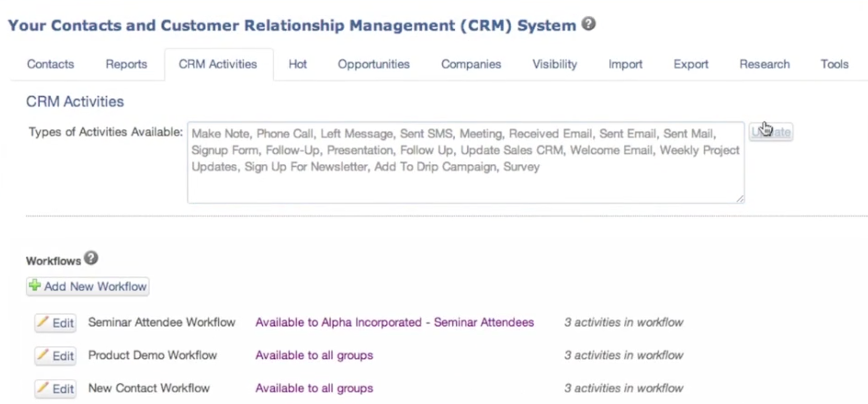Screen dimensions: 868x404
Task: Switch to the Reports tab
Action: click(x=126, y=64)
